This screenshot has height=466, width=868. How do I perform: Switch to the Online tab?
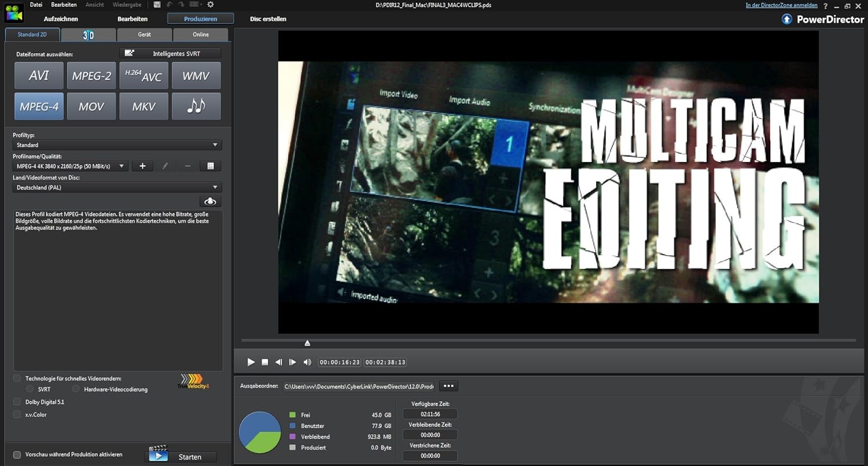tap(201, 35)
